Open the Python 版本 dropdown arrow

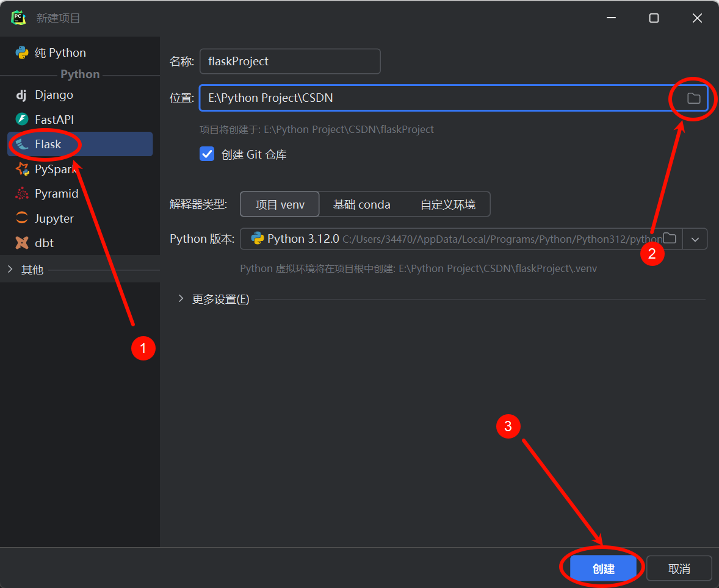[x=695, y=239]
